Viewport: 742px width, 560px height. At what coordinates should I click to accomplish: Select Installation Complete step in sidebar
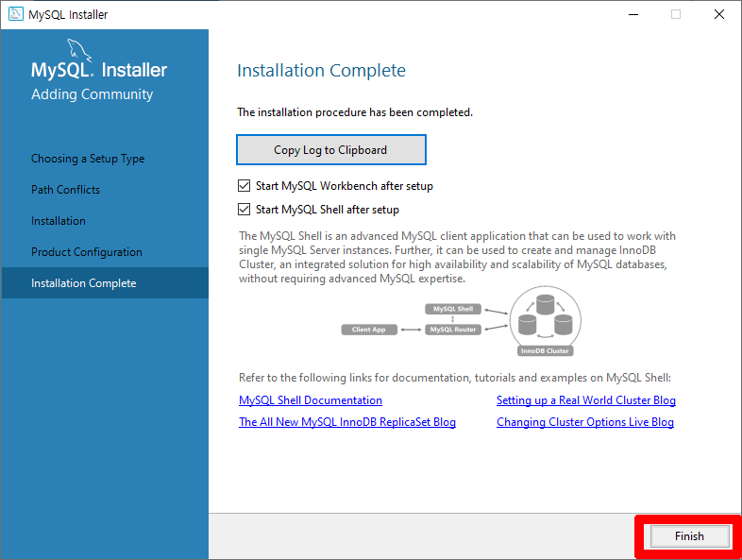click(105, 283)
